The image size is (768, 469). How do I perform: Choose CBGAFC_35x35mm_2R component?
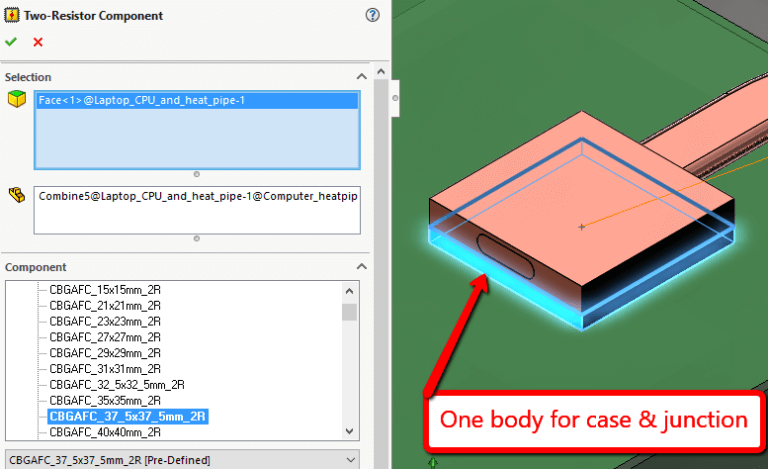point(103,400)
